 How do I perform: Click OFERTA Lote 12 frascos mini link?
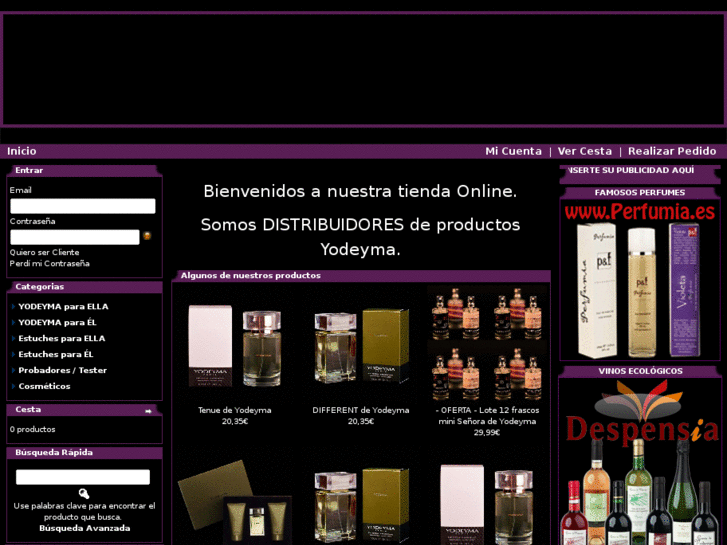[x=487, y=416]
